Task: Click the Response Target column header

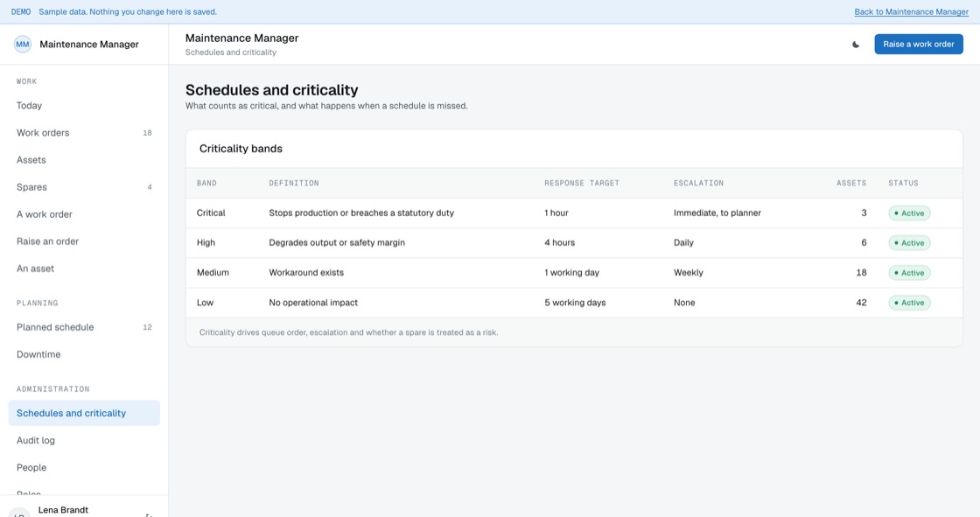Action: pyautogui.click(x=581, y=183)
